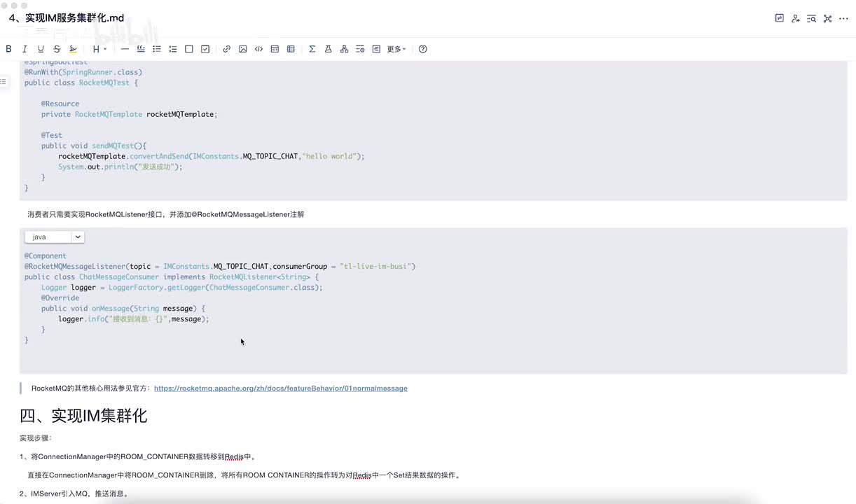856x504 pixels.
Task: Apply underline formatting
Action: (x=41, y=49)
